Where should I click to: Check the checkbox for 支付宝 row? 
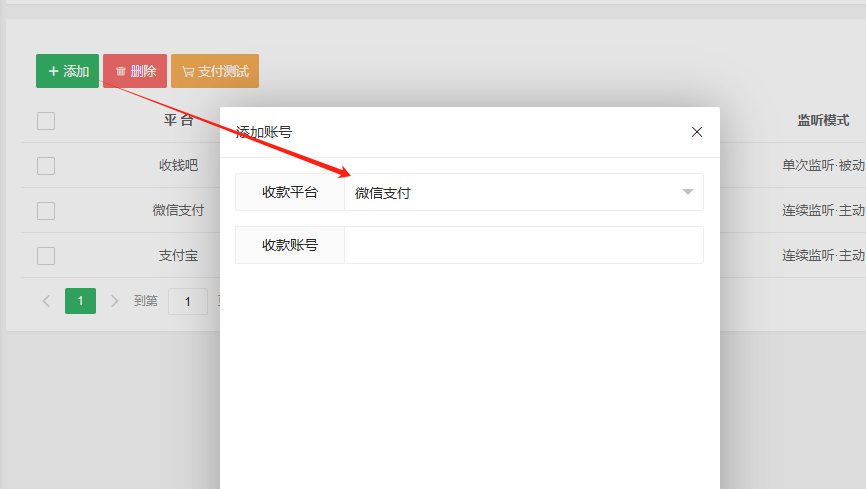click(46, 256)
